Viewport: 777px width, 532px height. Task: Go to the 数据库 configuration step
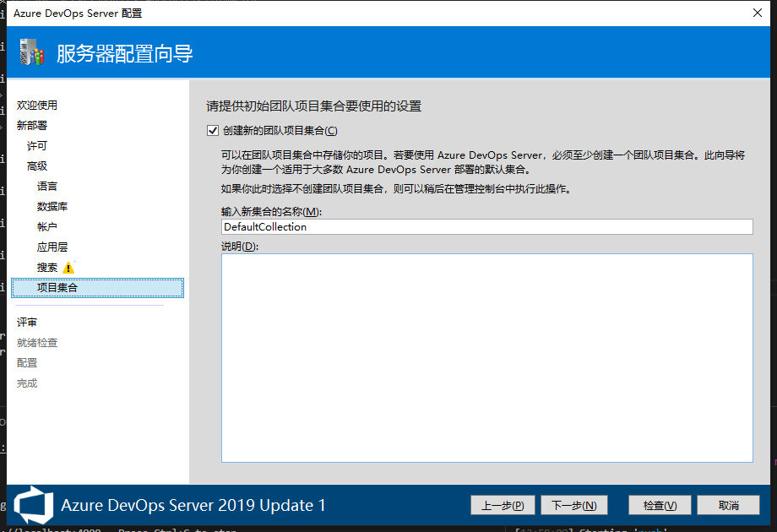tap(52, 207)
